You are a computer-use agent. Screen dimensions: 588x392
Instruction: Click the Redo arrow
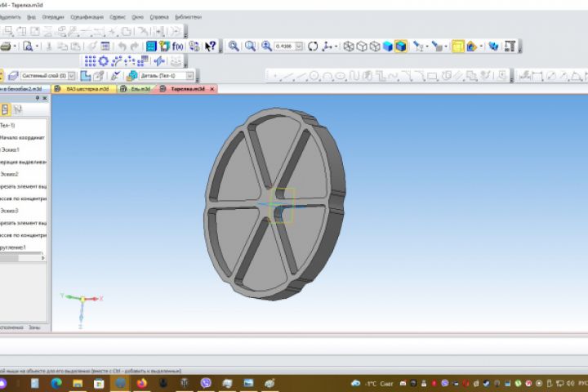[x=135, y=47]
